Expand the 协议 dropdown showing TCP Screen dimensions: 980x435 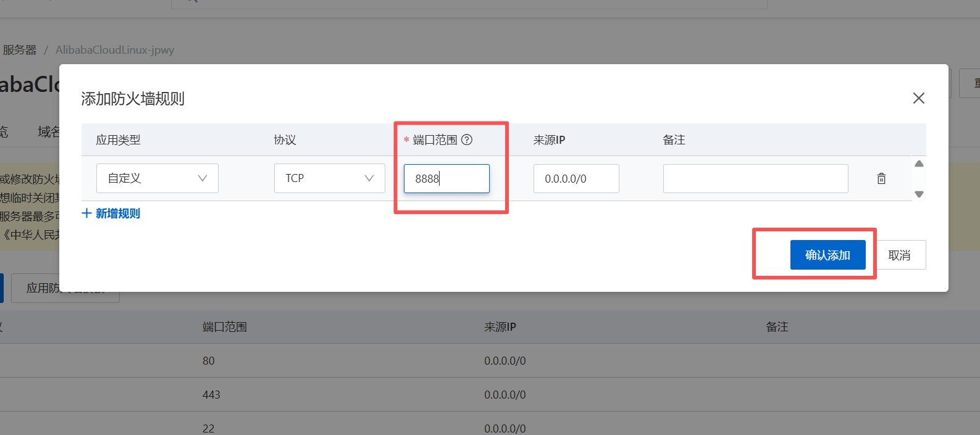pos(329,178)
